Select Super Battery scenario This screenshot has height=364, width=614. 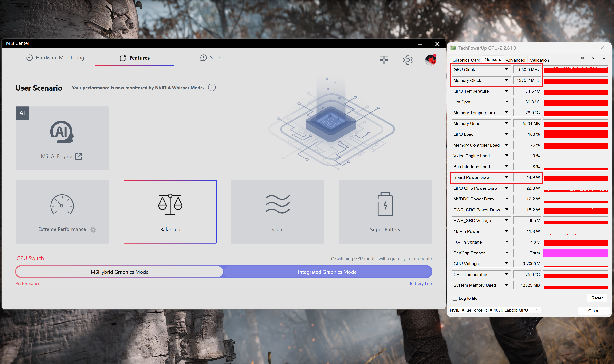(x=385, y=212)
